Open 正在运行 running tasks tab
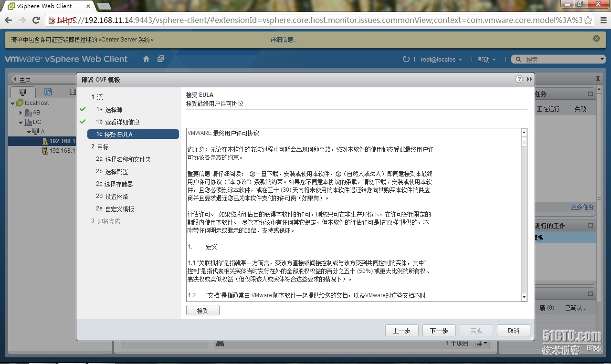611x364 pixels. [548, 109]
